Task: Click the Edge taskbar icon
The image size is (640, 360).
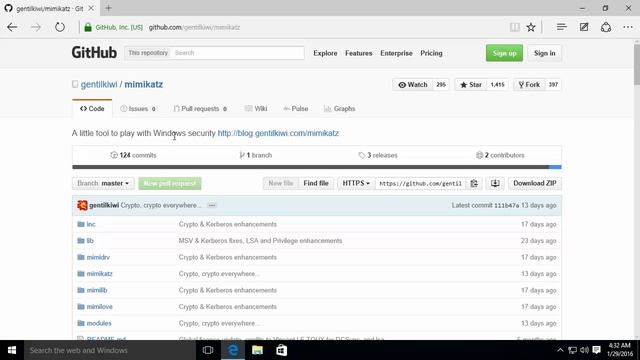Action: point(233,350)
